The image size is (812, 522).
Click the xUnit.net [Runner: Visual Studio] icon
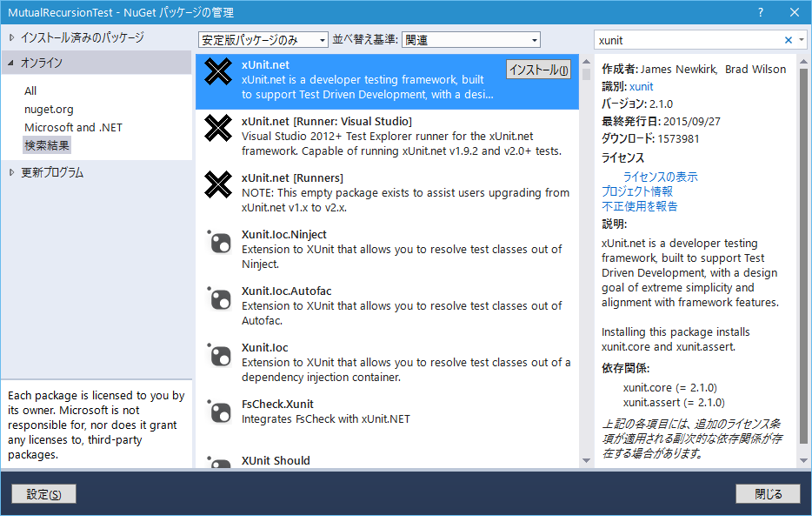click(218, 128)
